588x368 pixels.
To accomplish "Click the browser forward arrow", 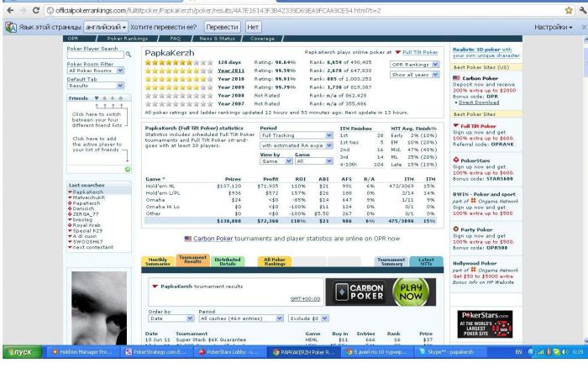I will click(x=24, y=11).
